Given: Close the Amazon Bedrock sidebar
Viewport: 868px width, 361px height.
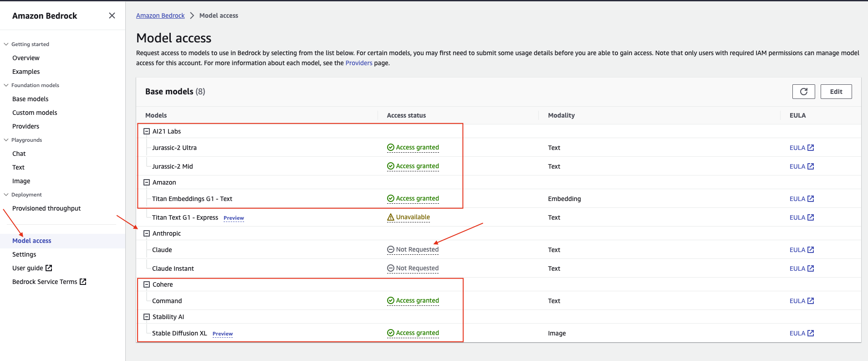Looking at the screenshot, I should coord(112,15).
